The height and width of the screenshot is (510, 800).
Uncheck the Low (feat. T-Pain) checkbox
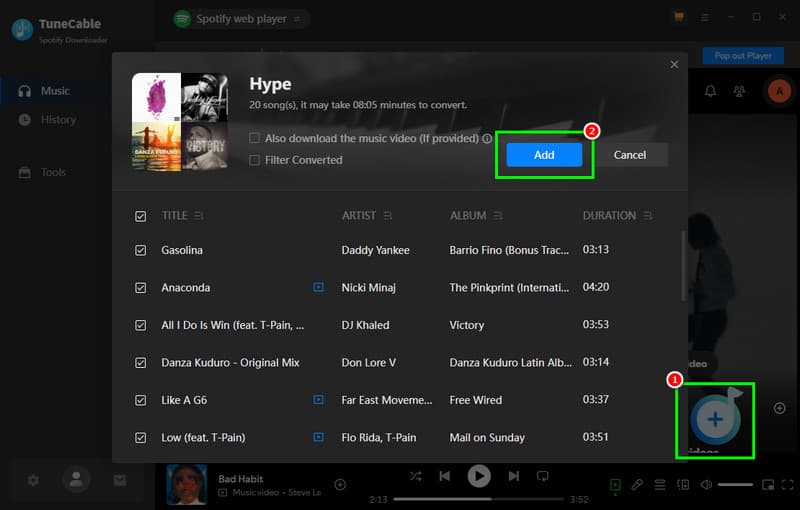click(x=140, y=438)
